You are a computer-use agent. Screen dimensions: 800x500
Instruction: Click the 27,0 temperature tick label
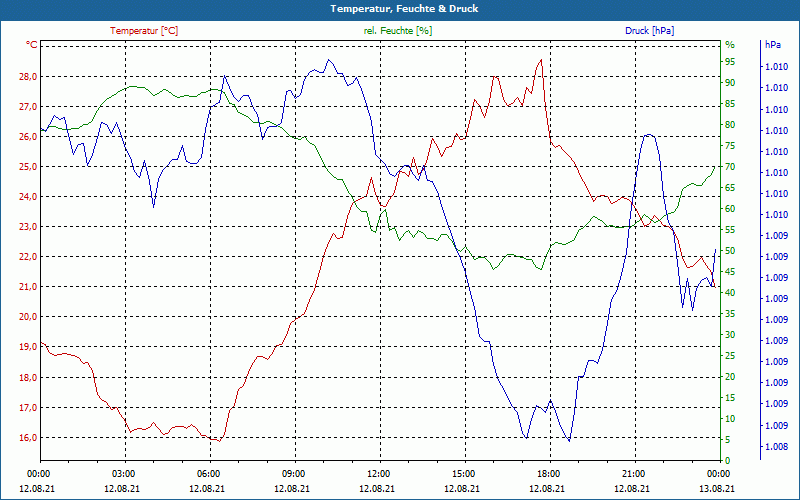click(x=28, y=107)
